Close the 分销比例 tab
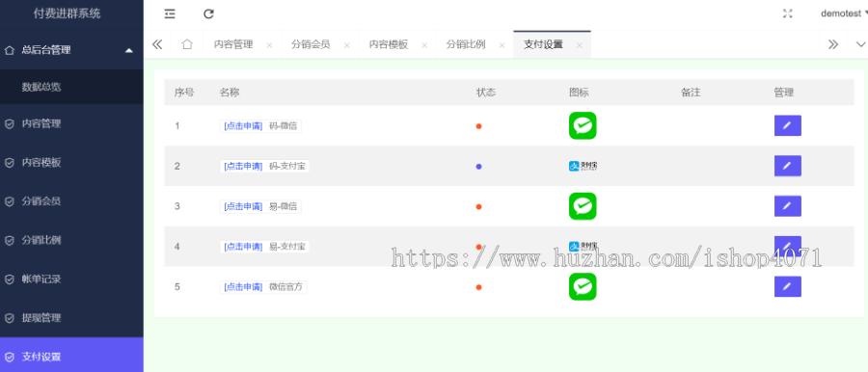The image size is (868, 372). coord(502,46)
